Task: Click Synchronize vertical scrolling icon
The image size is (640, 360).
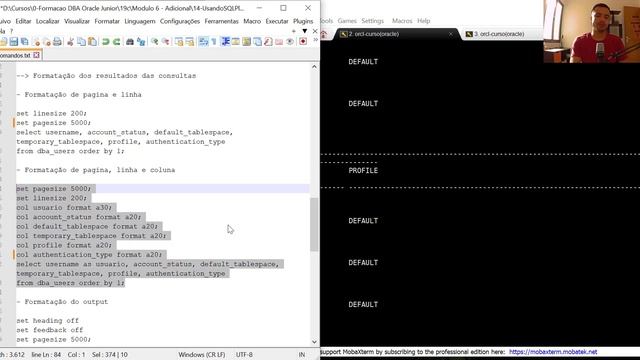Action: point(179,42)
